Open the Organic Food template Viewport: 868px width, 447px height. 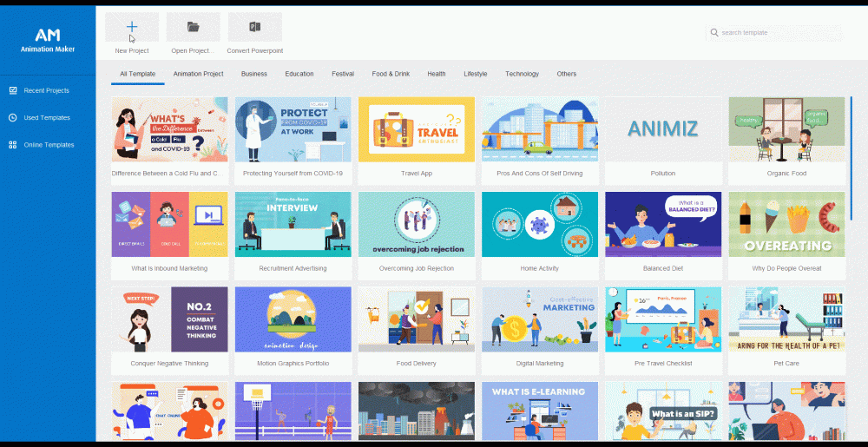pos(786,129)
